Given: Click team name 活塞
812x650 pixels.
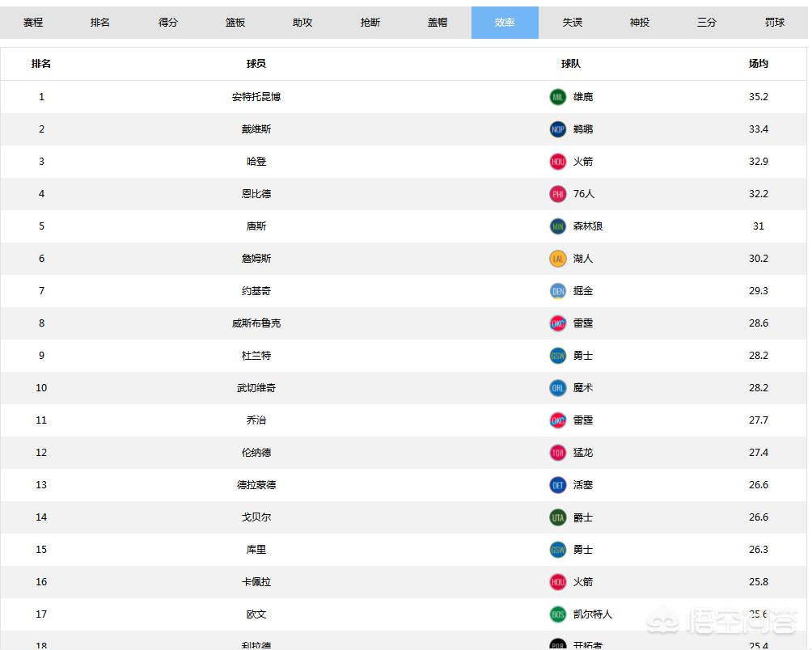Looking at the screenshot, I should click(583, 485).
